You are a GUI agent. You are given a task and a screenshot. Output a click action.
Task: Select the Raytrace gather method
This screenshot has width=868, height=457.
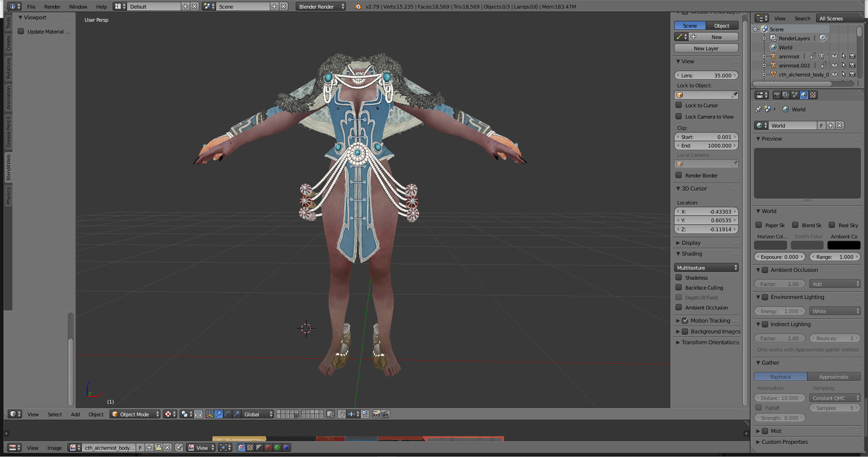click(781, 377)
